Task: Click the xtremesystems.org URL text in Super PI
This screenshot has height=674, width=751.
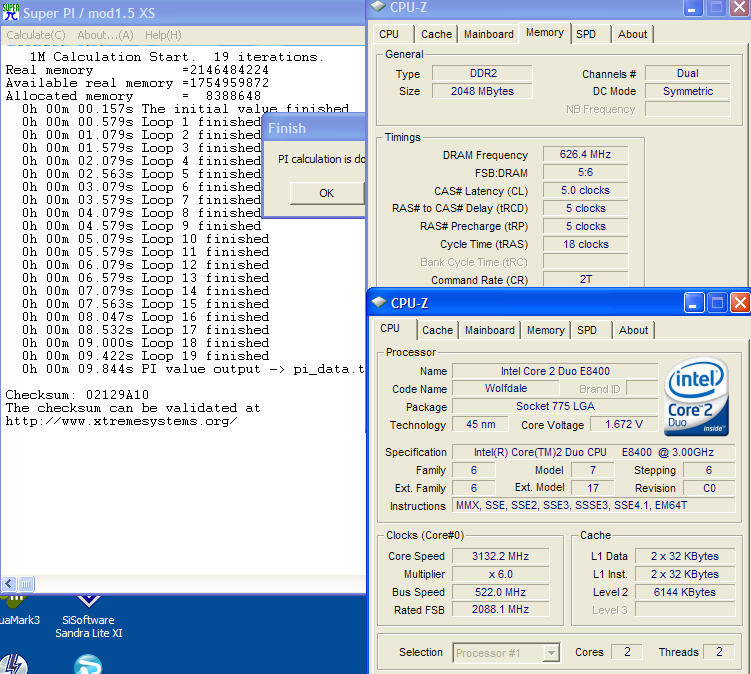Action: pos(121,422)
